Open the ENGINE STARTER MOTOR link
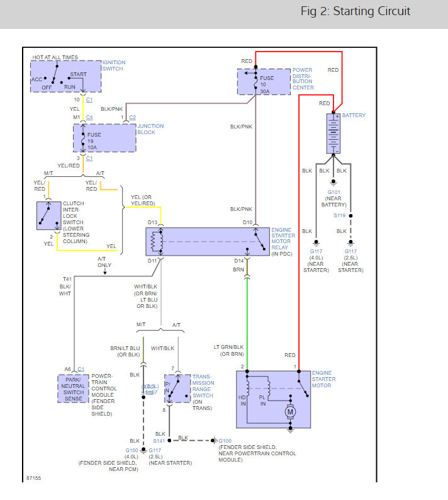This screenshot has height=500, width=448. click(x=323, y=379)
